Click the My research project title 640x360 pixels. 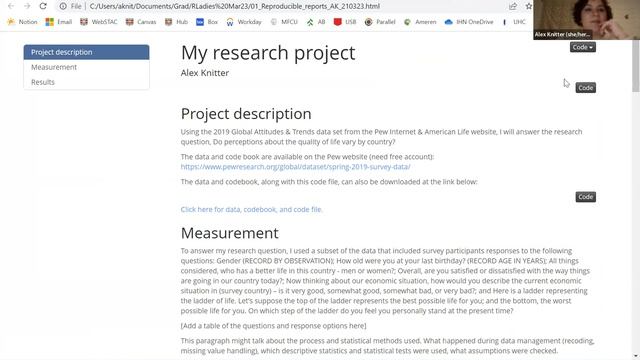point(268,53)
